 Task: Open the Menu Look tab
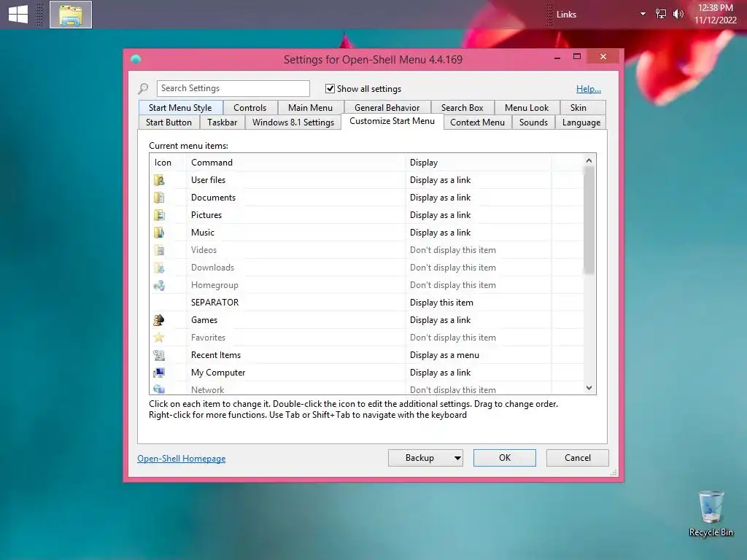click(527, 108)
